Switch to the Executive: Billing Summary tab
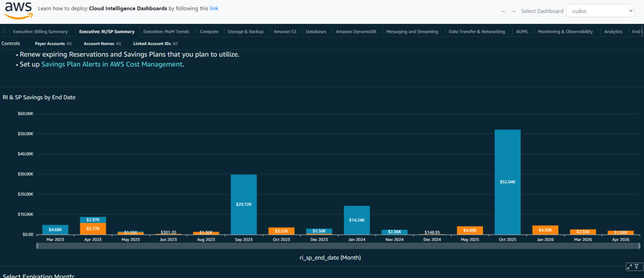The width and height of the screenshot is (644, 278). (x=40, y=31)
